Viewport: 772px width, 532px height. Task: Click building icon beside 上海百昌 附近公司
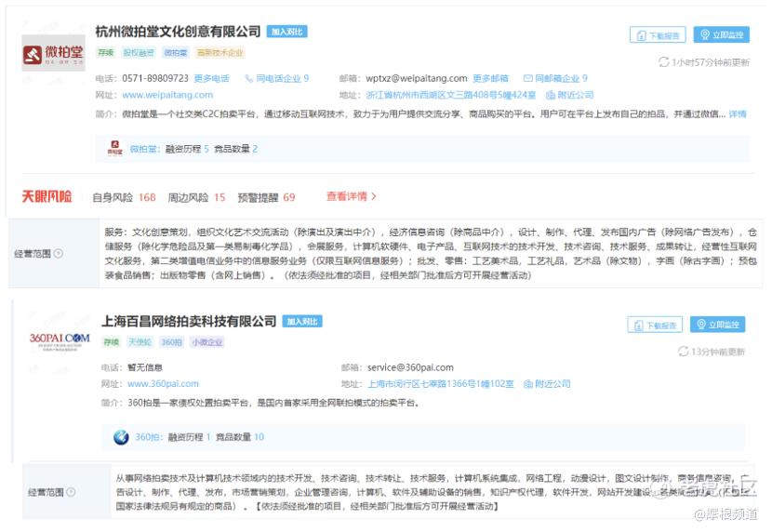point(528,384)
